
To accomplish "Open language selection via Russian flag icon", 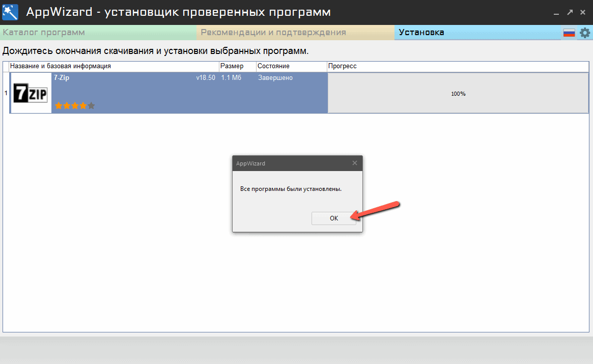I will (569, 33).
